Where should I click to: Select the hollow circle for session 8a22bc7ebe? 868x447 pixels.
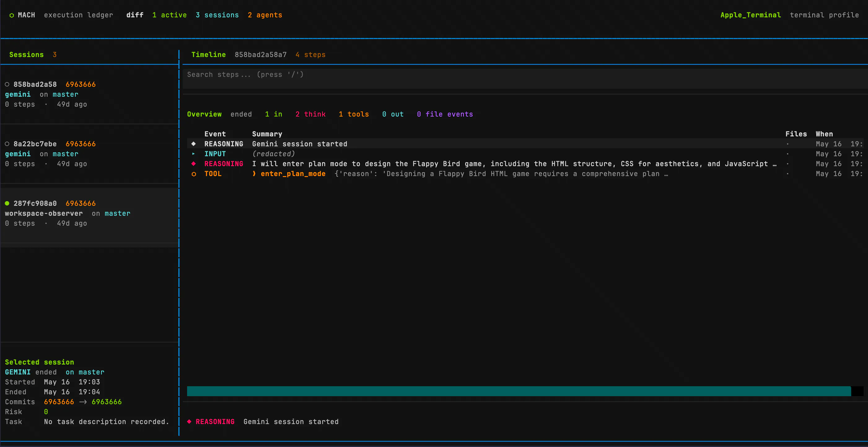7,144
